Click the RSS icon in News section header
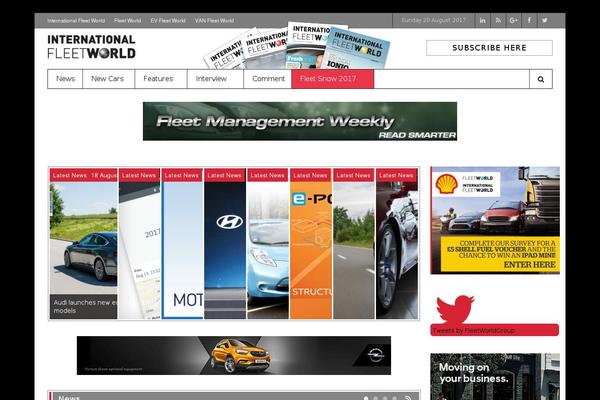600x400 pixels. (x=408, y=398)
